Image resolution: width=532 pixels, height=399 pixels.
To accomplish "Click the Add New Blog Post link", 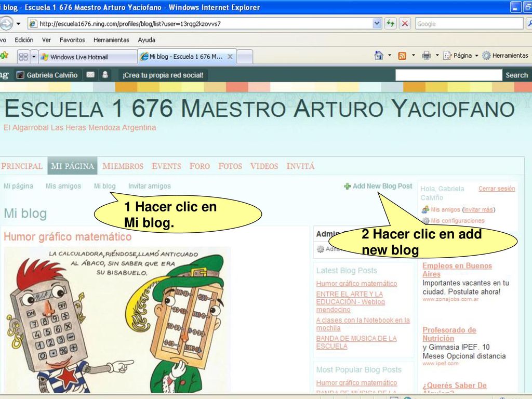I will click(382, 186).
